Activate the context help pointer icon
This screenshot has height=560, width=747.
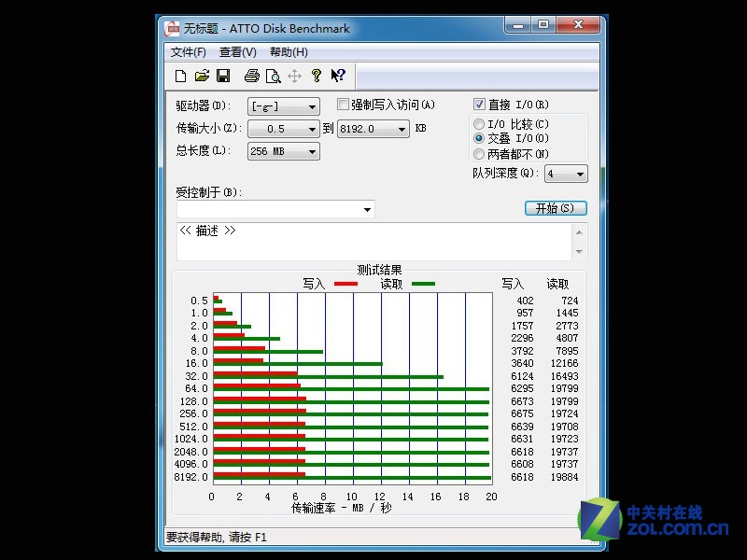338,76
